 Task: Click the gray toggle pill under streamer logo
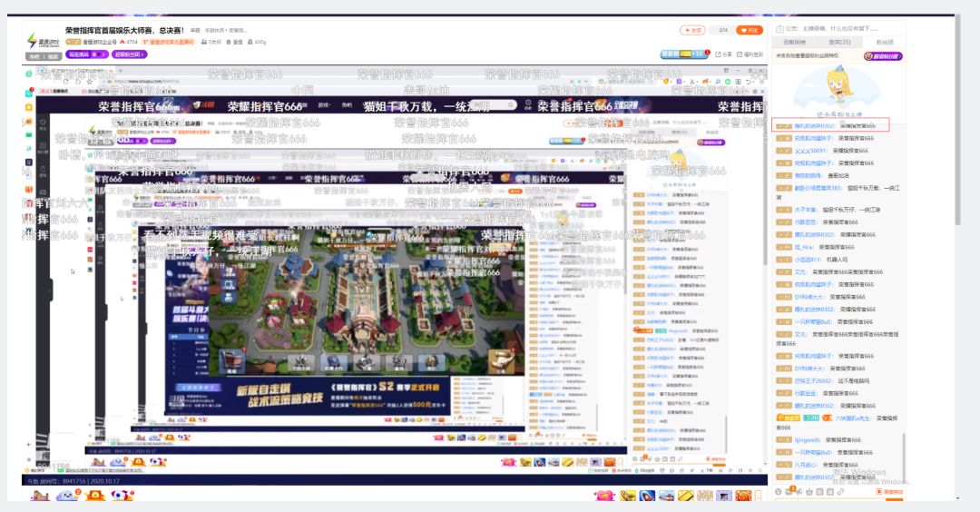pos(44,56)
